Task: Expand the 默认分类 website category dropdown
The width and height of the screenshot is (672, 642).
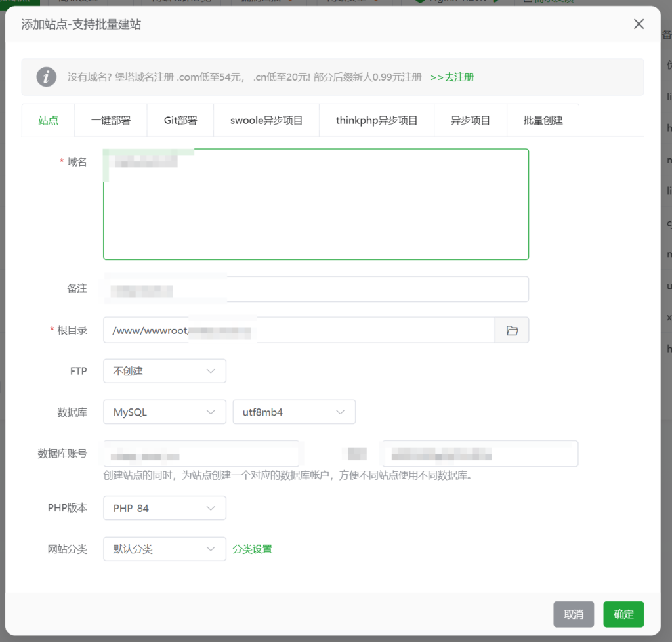Action: click(x=164, y=549)
